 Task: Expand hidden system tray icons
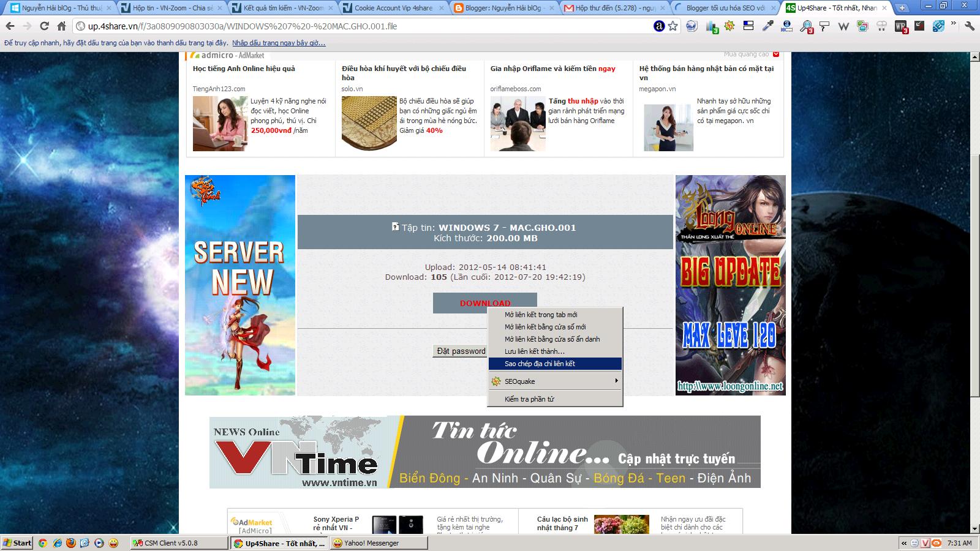pyautogui.click(x=903, y=543)
